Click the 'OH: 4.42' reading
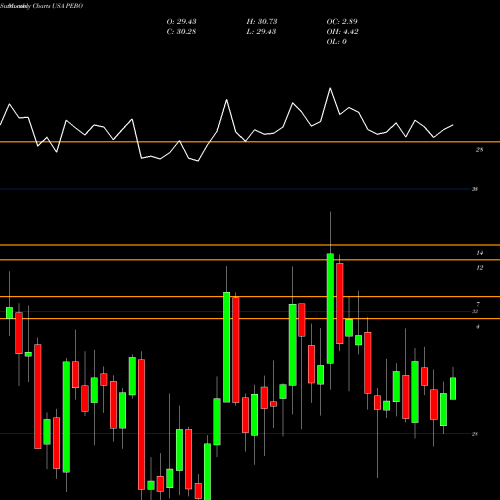This screenshot has width=500, height=500. pos(342,31)
